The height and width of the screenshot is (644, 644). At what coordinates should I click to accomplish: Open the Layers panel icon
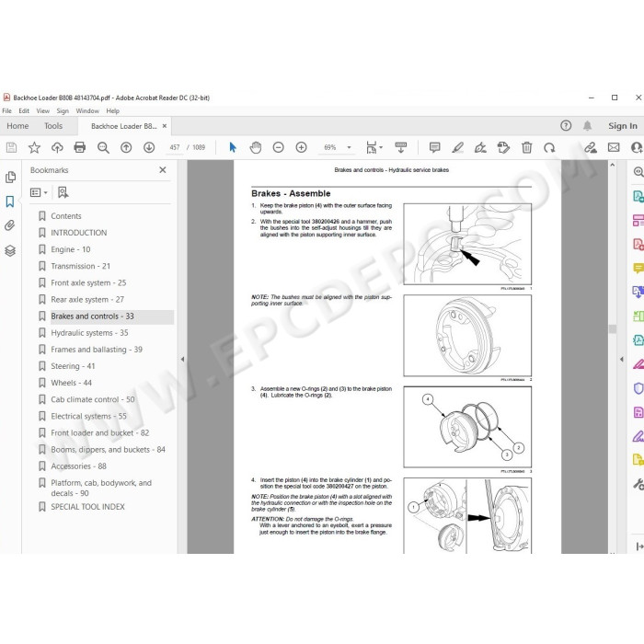tap(10, 250)
